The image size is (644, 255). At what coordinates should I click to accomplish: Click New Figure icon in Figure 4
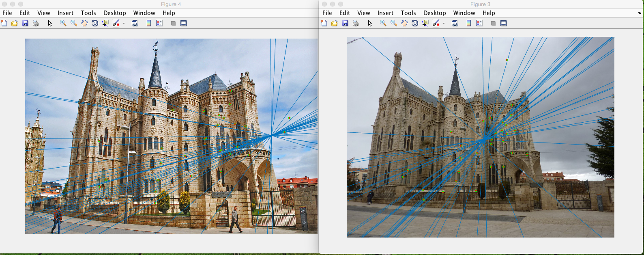coord(4,23)
